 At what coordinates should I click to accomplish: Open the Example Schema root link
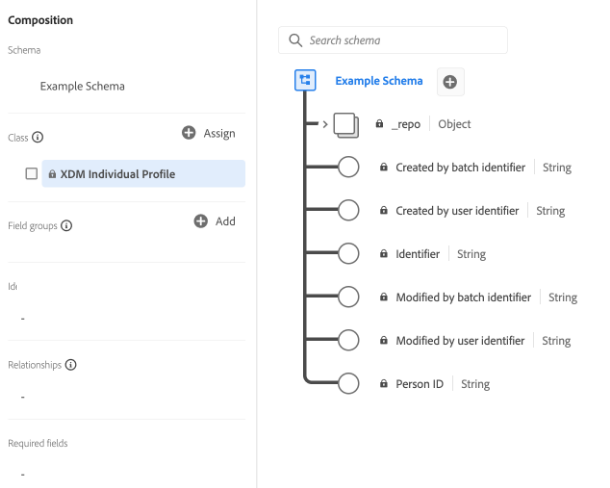tap(378, 81)
